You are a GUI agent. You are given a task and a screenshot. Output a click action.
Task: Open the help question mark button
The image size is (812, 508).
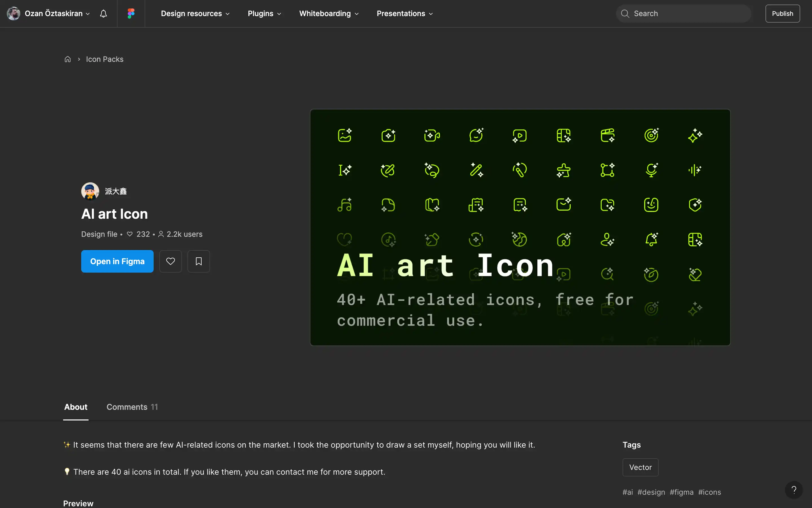794,490
